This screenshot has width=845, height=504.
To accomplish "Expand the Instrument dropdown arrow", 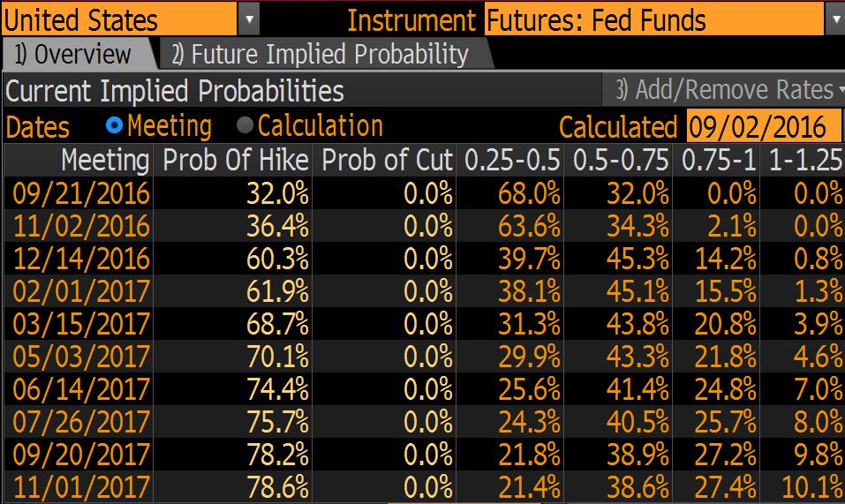I will [835, 19].
